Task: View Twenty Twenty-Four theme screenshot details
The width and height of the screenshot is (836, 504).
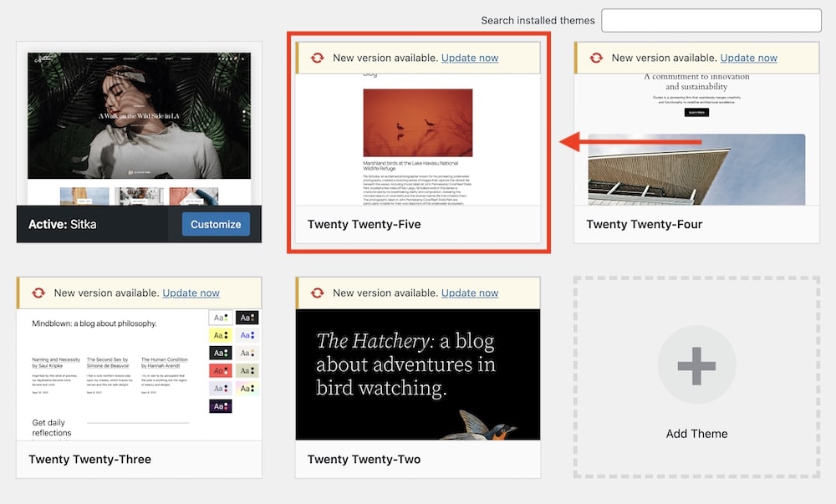Action: click(x=696, y=138)
